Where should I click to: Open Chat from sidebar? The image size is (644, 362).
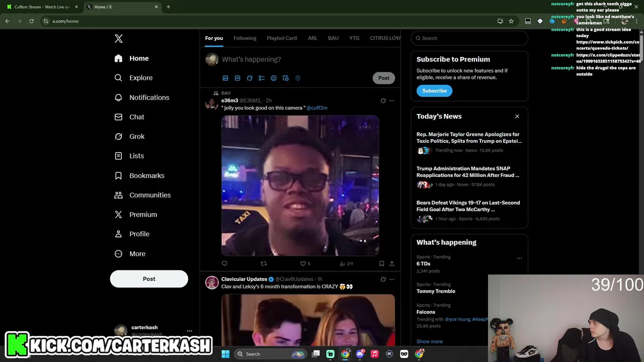(x=129, y=117)
